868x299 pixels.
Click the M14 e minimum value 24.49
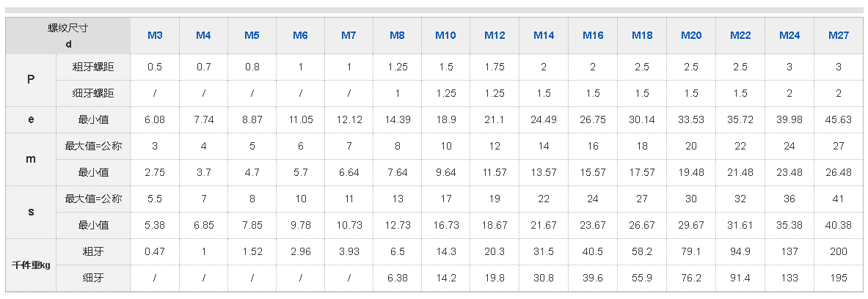544,119
